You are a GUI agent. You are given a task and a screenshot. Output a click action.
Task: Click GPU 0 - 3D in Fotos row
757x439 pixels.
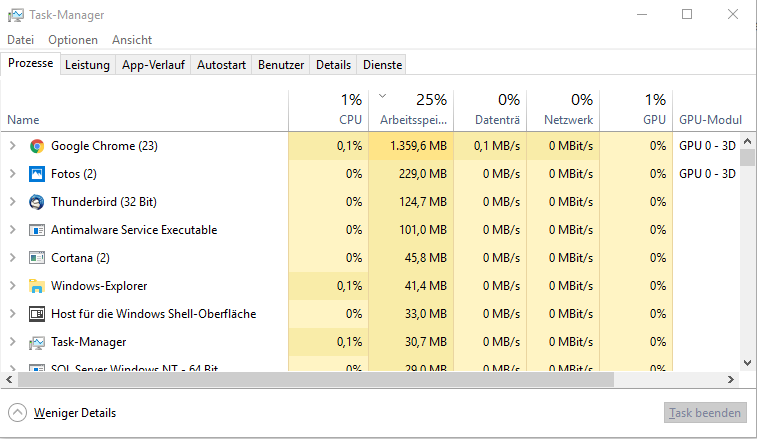point(707,174)
